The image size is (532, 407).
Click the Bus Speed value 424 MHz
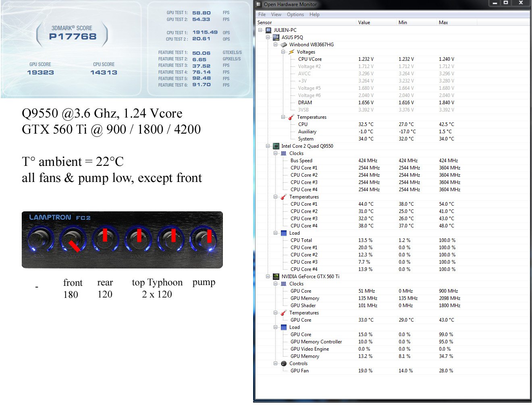pyautogui.click(x=368, y=161)
